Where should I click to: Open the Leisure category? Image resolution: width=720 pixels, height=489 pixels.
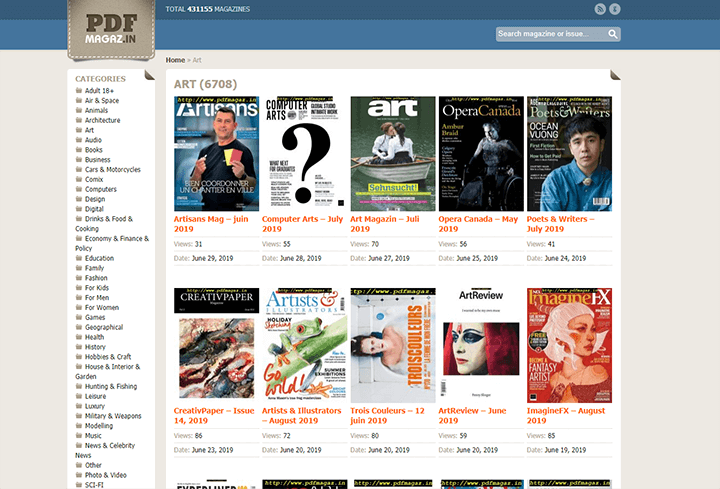click(x=95, y=396)
